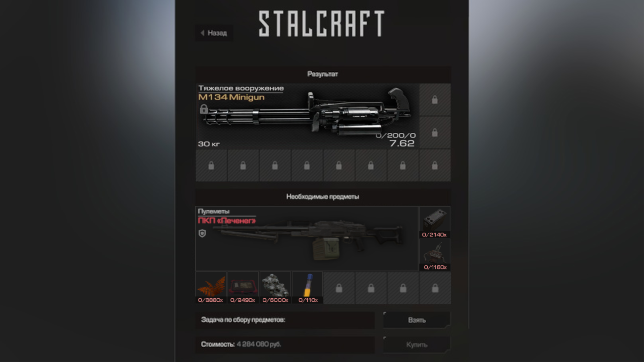Click first locked slot under 30 кг

click(x=211, y=166)
